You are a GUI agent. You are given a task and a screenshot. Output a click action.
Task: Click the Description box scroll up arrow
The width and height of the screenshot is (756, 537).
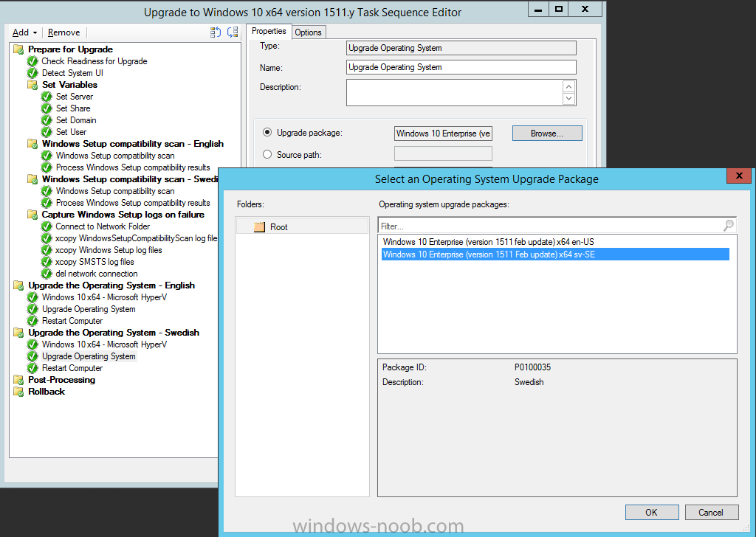569,87
